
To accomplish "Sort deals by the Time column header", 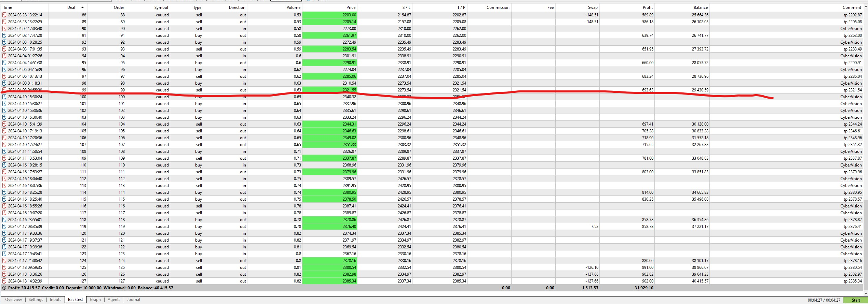I will pos(8,8).
